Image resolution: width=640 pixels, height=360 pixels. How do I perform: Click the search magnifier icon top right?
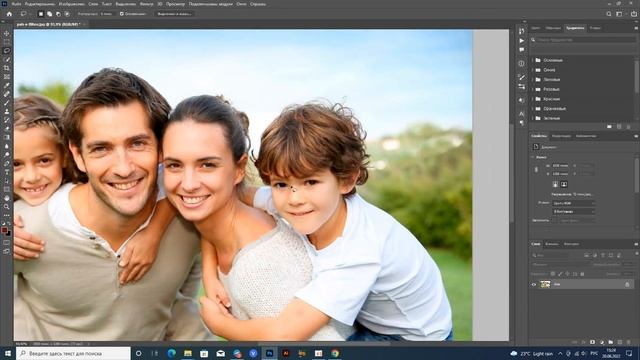(609, 14)
